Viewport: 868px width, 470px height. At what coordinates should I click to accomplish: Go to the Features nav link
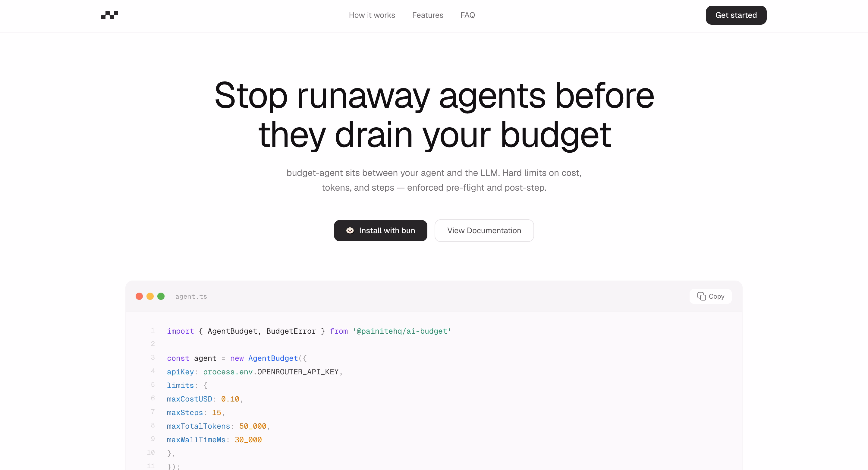click(428, 15)
